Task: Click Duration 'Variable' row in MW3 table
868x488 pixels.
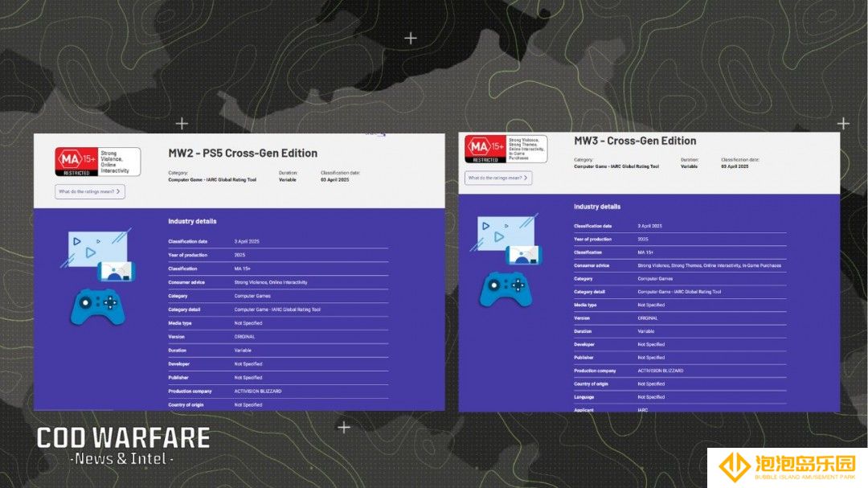Action: pyautogui.click(x=680, y=331)
